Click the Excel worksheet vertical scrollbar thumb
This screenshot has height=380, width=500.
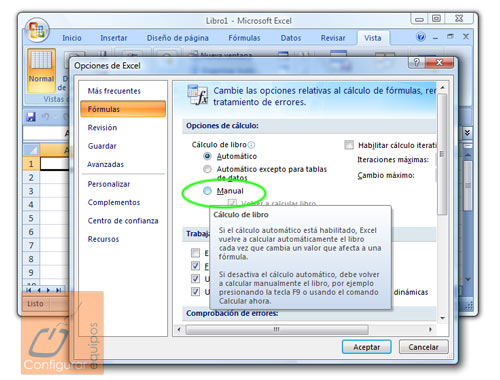click(x=468, y=185)
